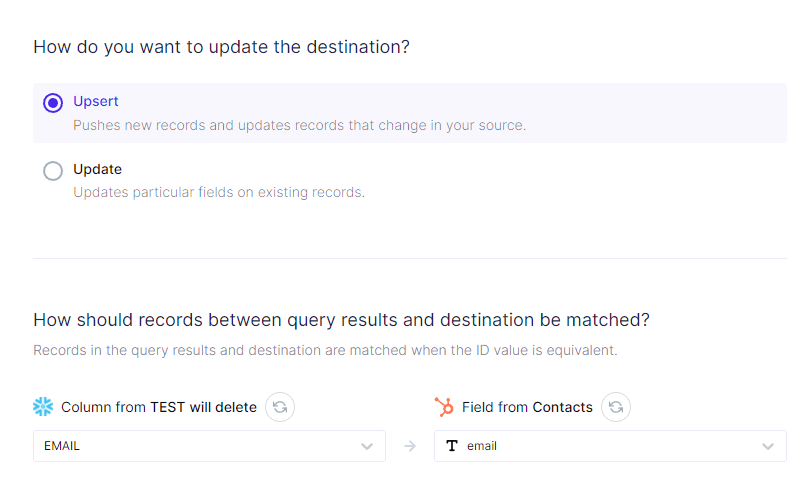Open the email destination field dropdown
The image size is (805, 493).
[x=600, y=446]
